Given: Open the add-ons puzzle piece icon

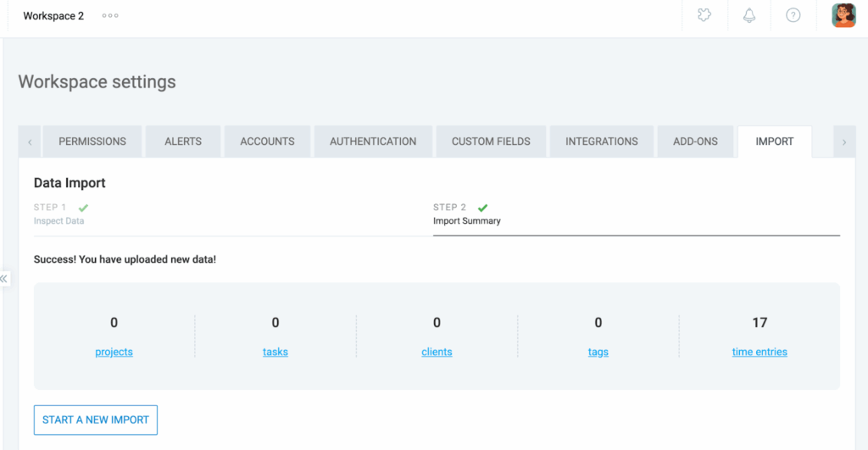Looking at the screenshot, I should [704, 15].
